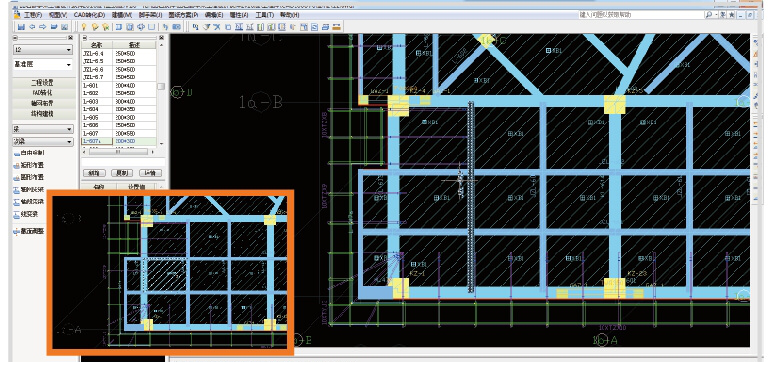Expand the 梁 component type dropdown
This screenshot has width=769, height=376.
43,129
